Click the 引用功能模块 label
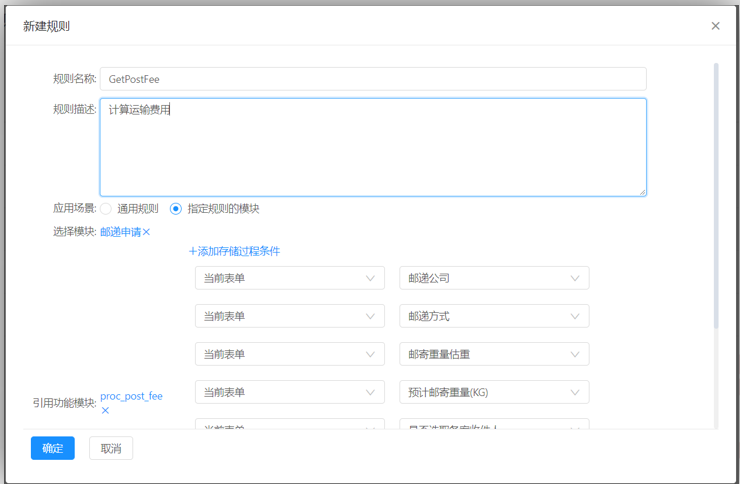 tap(64, 403)
